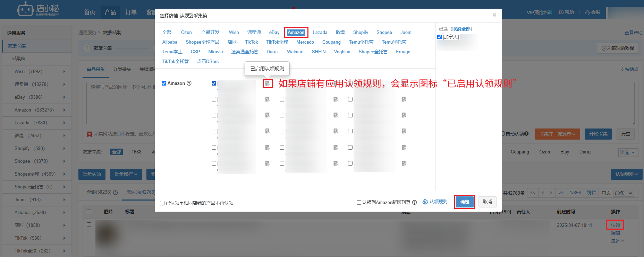Click help icon beside 全部(50238) tab

click(x=116, y=193)
